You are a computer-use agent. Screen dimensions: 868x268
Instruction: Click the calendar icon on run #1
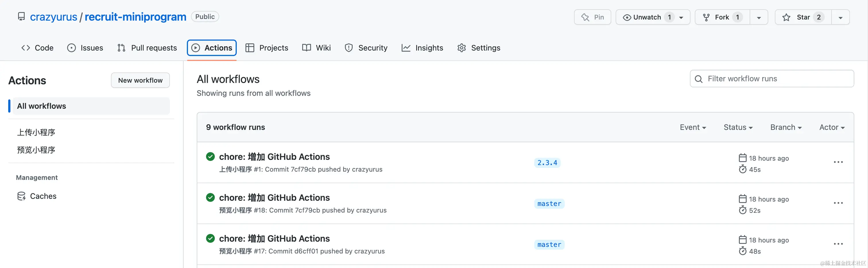(742, 158)
